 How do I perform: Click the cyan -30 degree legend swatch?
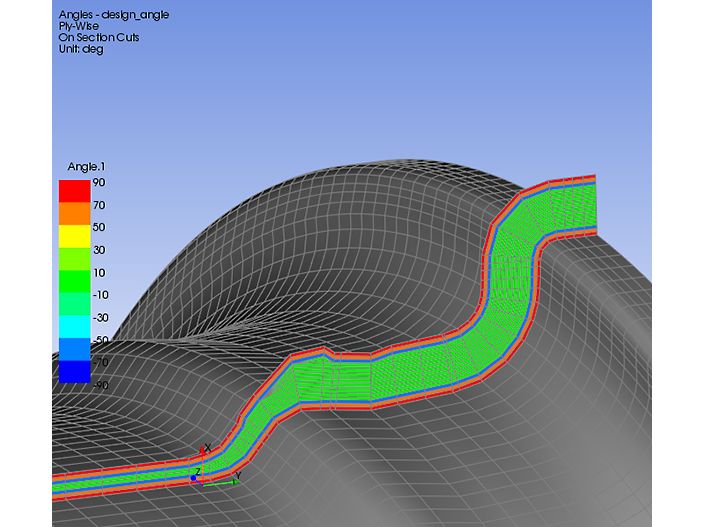pos(75,326)
